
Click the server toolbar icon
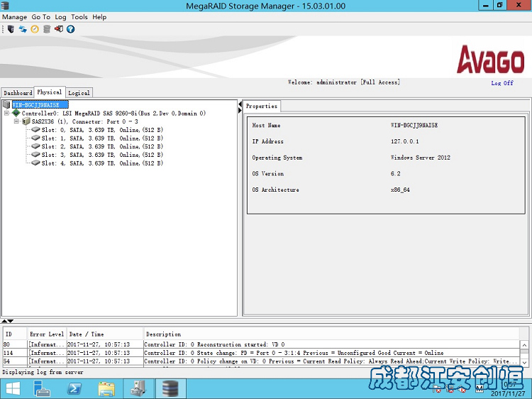11,29
